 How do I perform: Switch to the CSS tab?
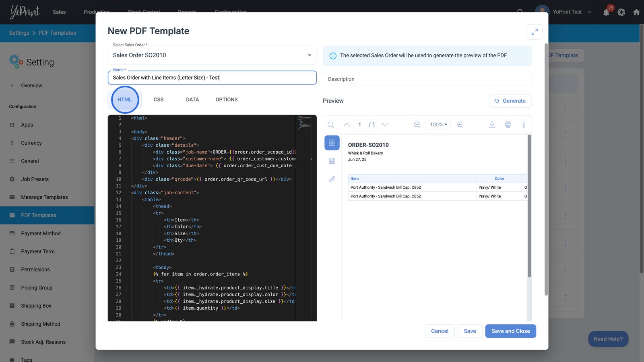coord(159,100)
